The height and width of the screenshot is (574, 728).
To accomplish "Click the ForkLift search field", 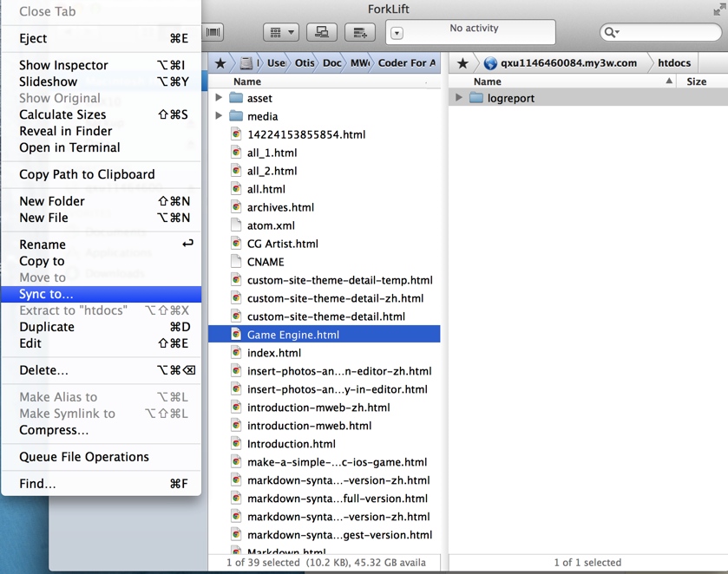I will (660, 32).
